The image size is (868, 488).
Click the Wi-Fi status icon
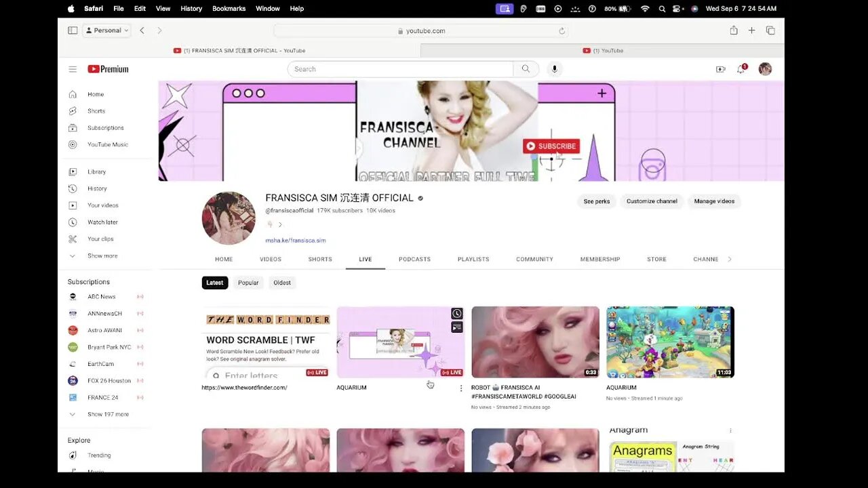coord(645,9)
